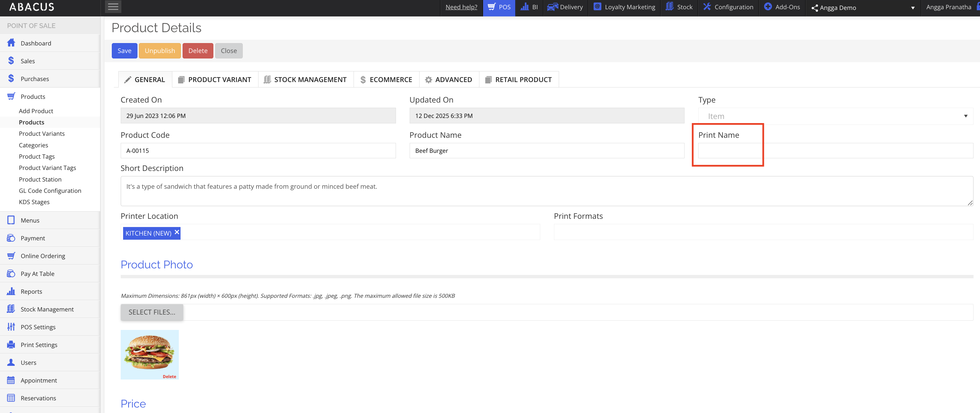Viewport: 980px width, 413px height.
Task: Open the Dashboard home icon
Action: 11,43
